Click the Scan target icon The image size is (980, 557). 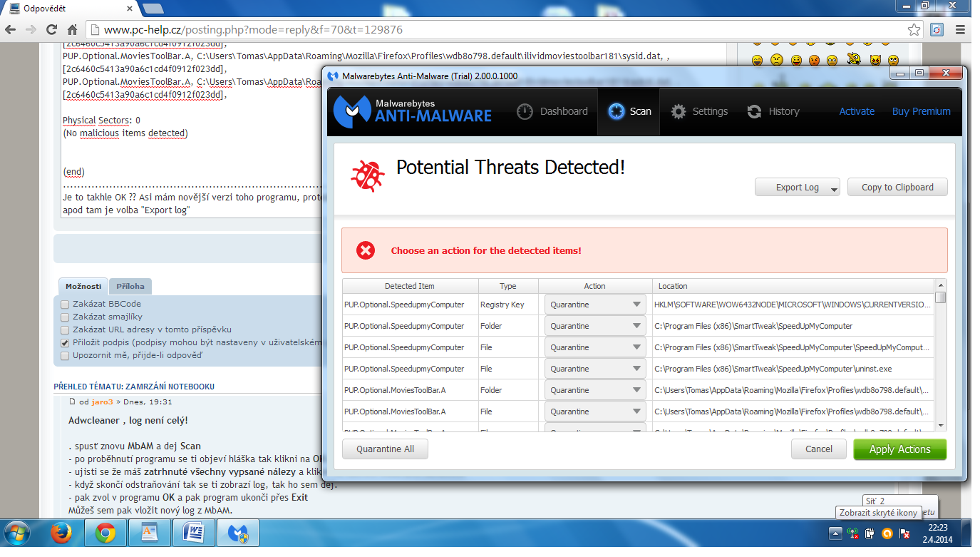[617, 111]
